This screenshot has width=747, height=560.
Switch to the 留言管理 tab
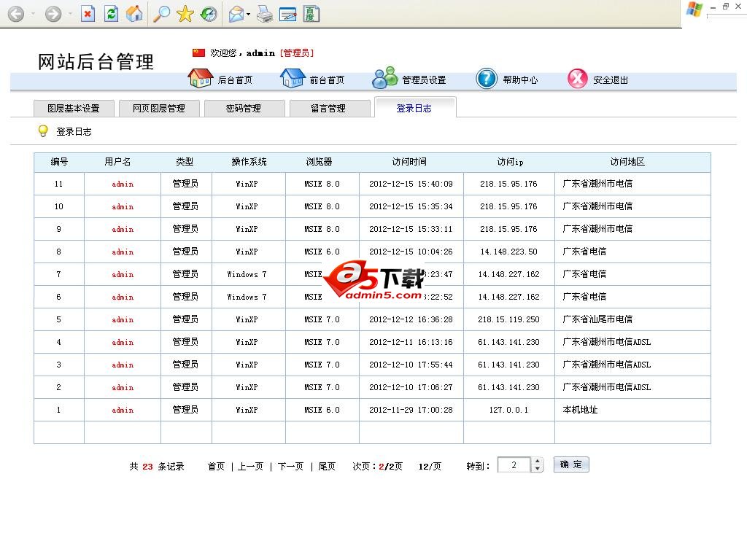pyautogui.click(x=330, y=109)
